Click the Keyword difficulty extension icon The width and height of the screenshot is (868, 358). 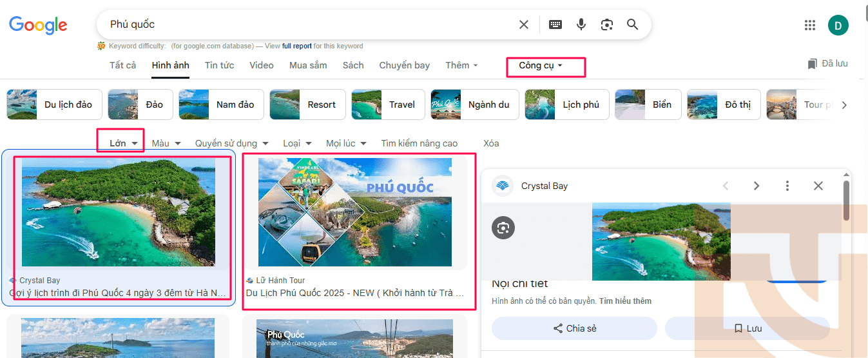(101, 46)
